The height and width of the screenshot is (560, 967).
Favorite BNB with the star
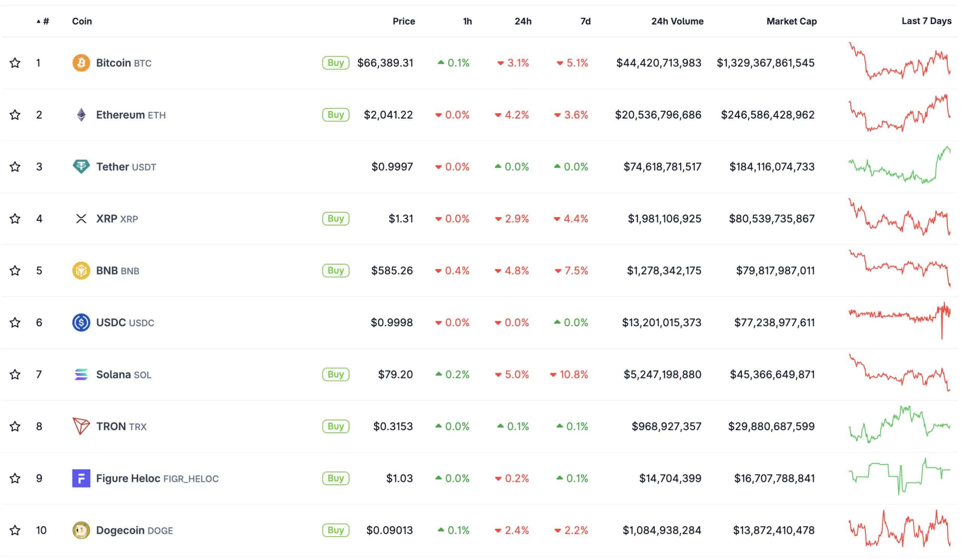(x=15, y=271)
